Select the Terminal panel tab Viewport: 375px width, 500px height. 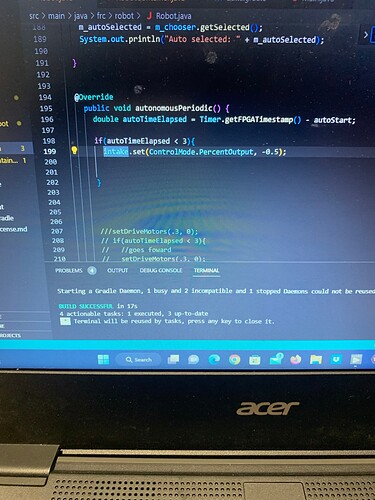206,270
